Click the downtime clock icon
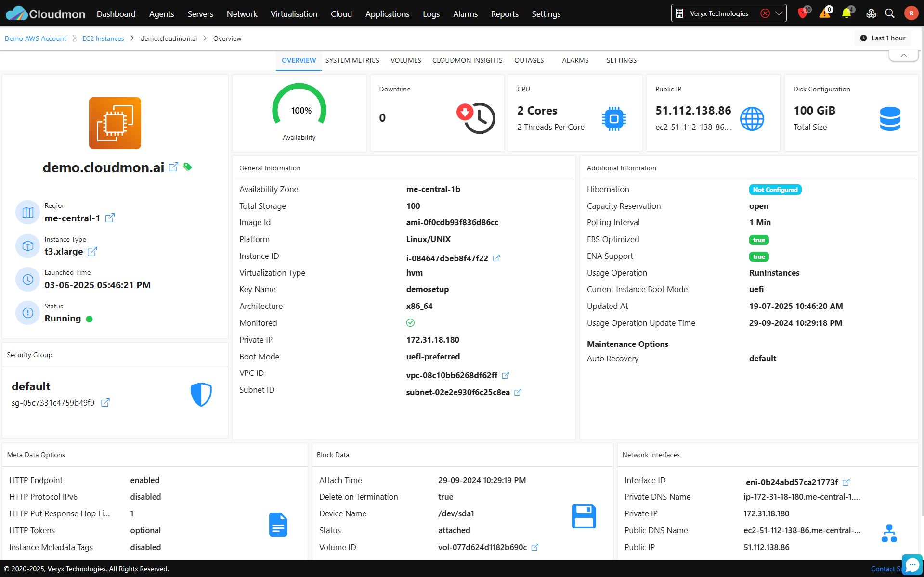 (x=476, y=118)
